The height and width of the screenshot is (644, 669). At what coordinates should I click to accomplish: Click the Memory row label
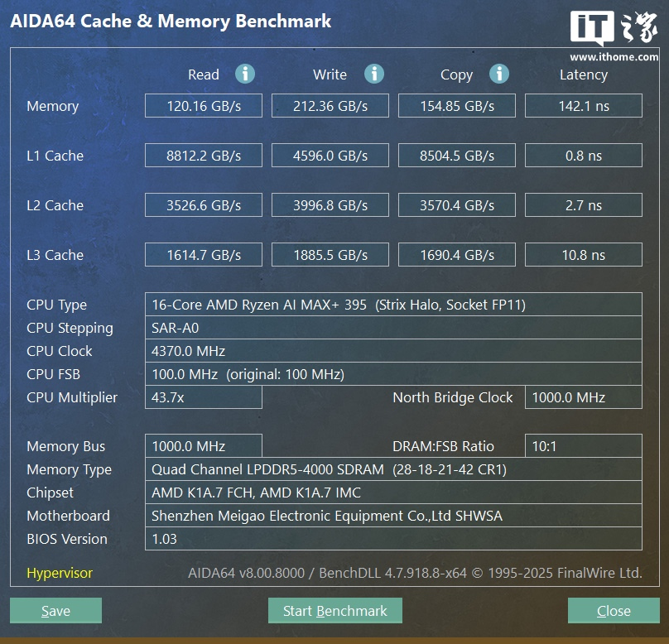pos(52,106)
